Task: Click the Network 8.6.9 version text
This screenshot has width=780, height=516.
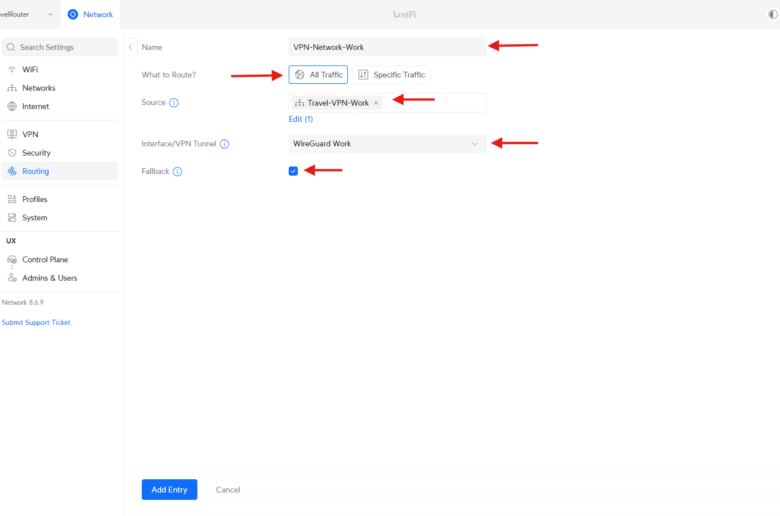Action: (22, 302)
